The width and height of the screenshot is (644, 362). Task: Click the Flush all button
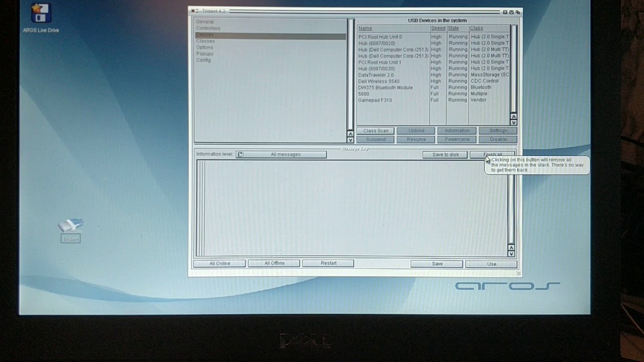493,154
